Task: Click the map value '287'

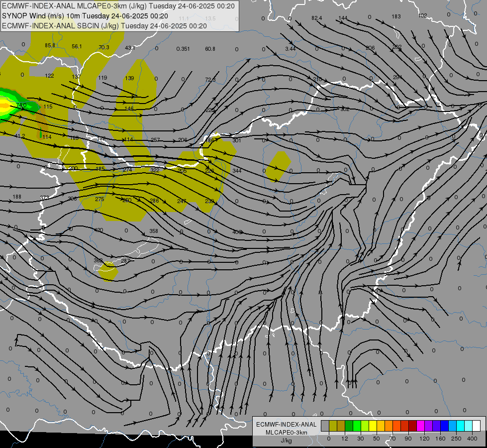Action: pyautogui.click(x=125, y=261)
